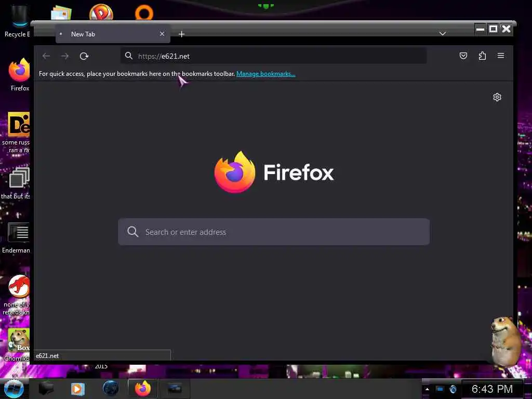Image resolution: width=532 pixels, height=399 pixels.
Task: Show hidden system tray icons arrow
Action: pos(427,389)
